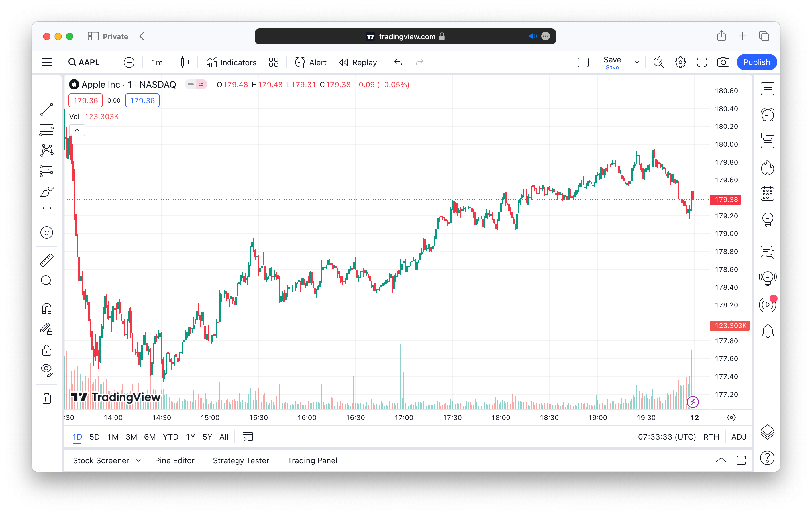Open the hotlists flame panel
Viewport: 812px width, 514px height.
point(767,167)
